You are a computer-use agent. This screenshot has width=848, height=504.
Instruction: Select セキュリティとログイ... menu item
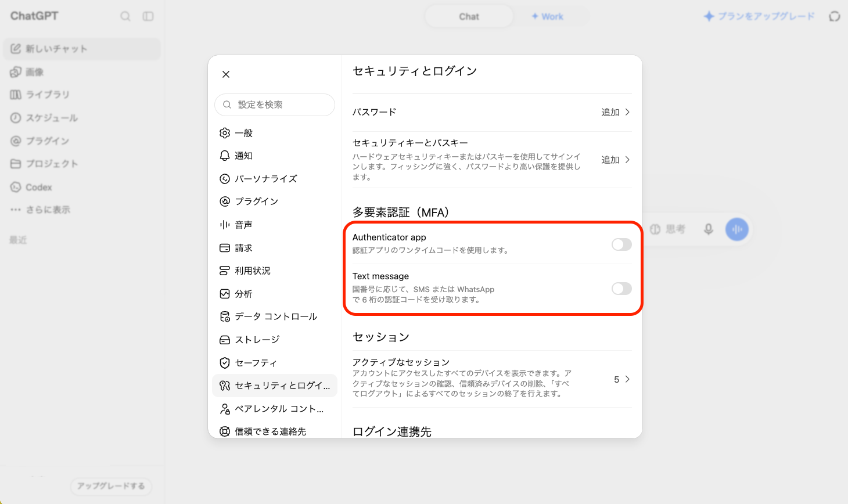tap(275, 386)
